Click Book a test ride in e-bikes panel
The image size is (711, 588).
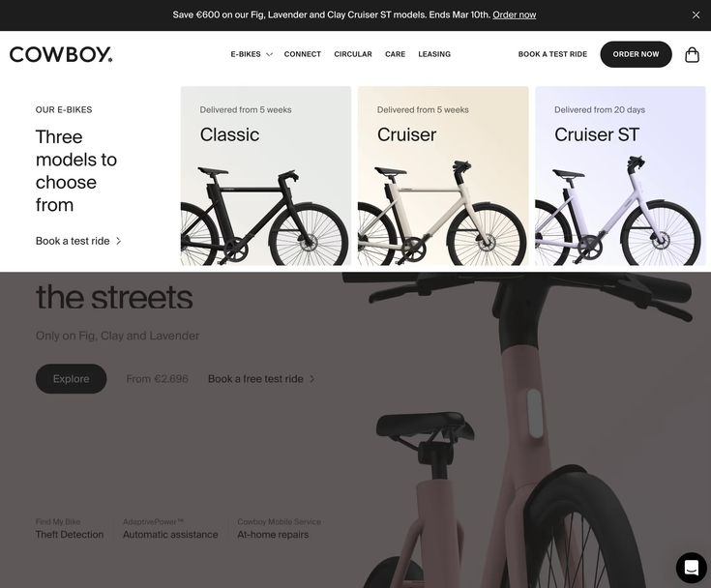click(x=73, y=241)
